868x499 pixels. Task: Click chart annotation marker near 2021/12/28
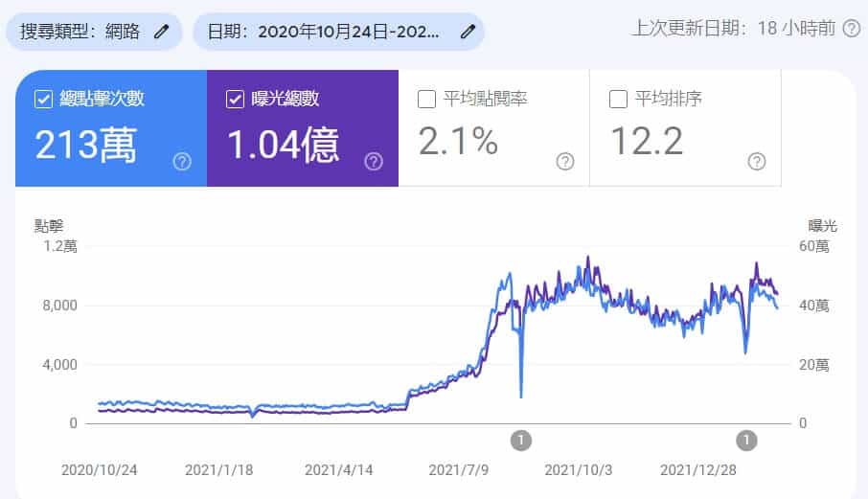746,441
